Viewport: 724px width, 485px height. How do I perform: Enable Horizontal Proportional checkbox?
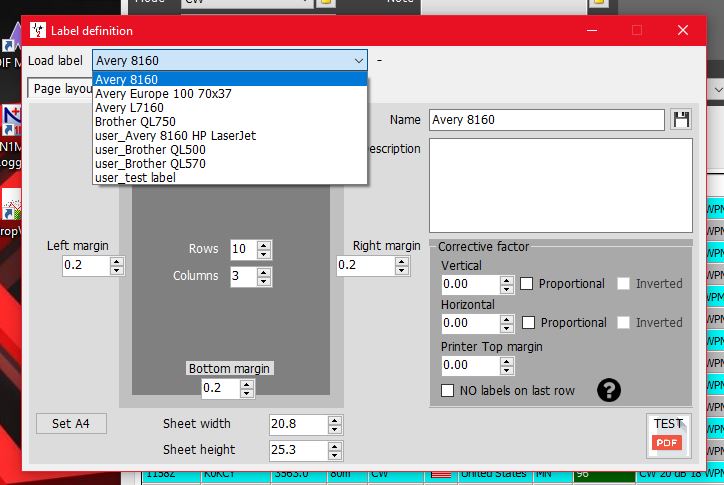[x=528, y=322]
